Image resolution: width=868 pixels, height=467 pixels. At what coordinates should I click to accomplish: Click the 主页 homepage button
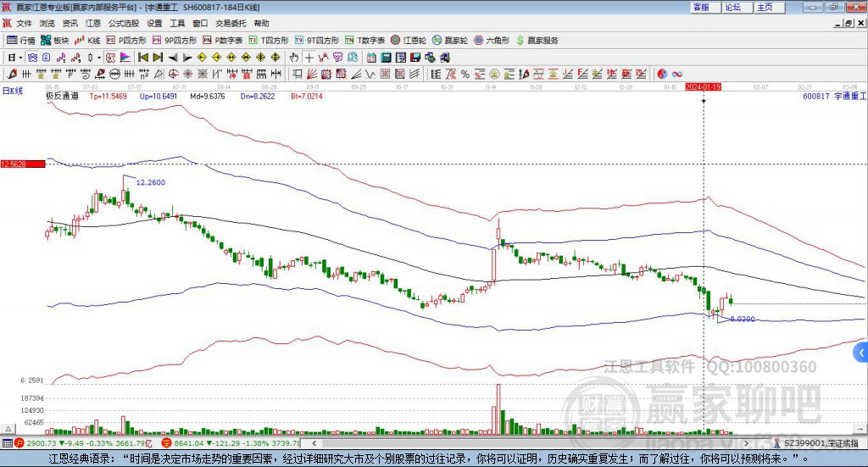point(770,7)
